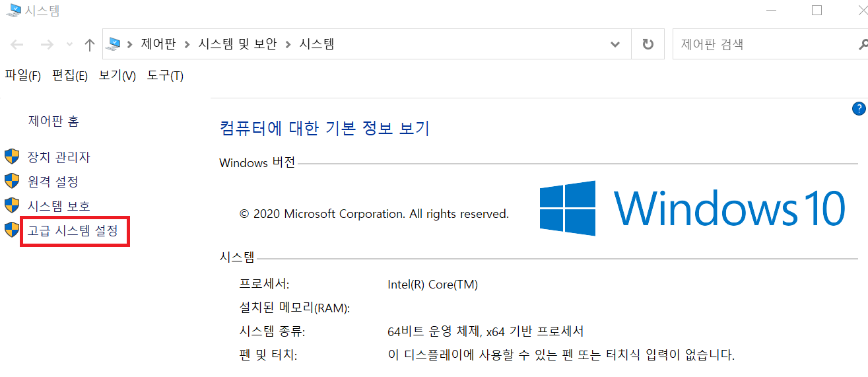Expand chevron after 제어판 in path
The width and height of the screenshot is (868, 377).
coord(187,45)
